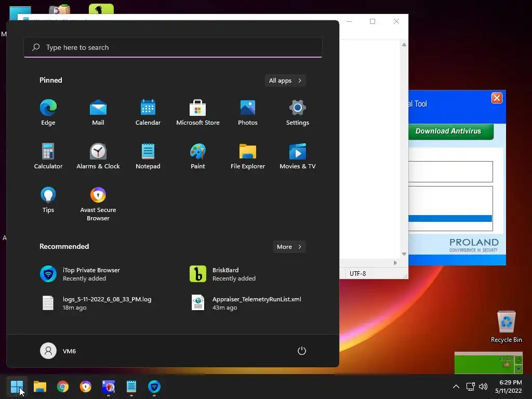Focus the Type here to search box
The image size is (532, 399).
tap(173, 47)
